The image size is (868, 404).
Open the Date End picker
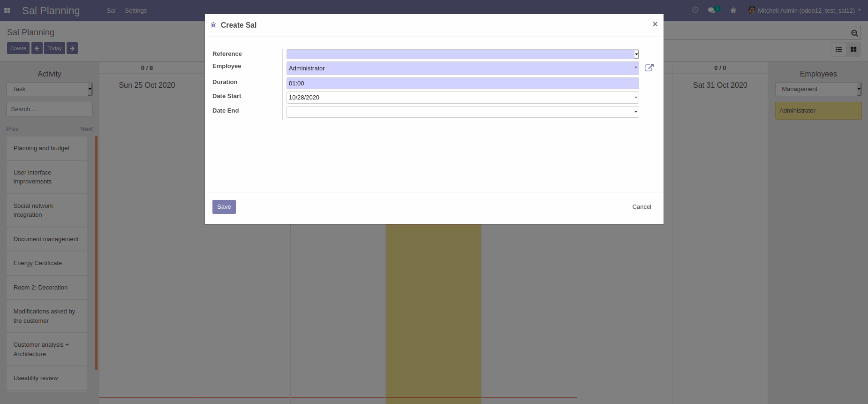pyautogui.click(x=462, y=112)
